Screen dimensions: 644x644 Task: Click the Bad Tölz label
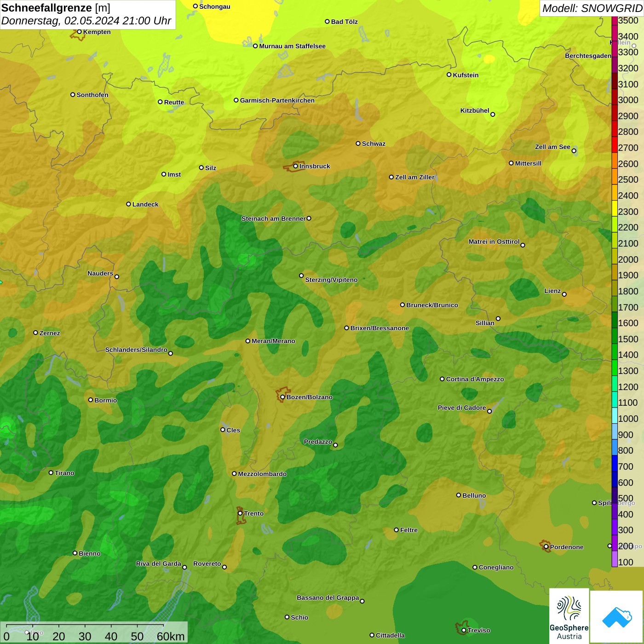pyautogui.click(x=344, y=22)
